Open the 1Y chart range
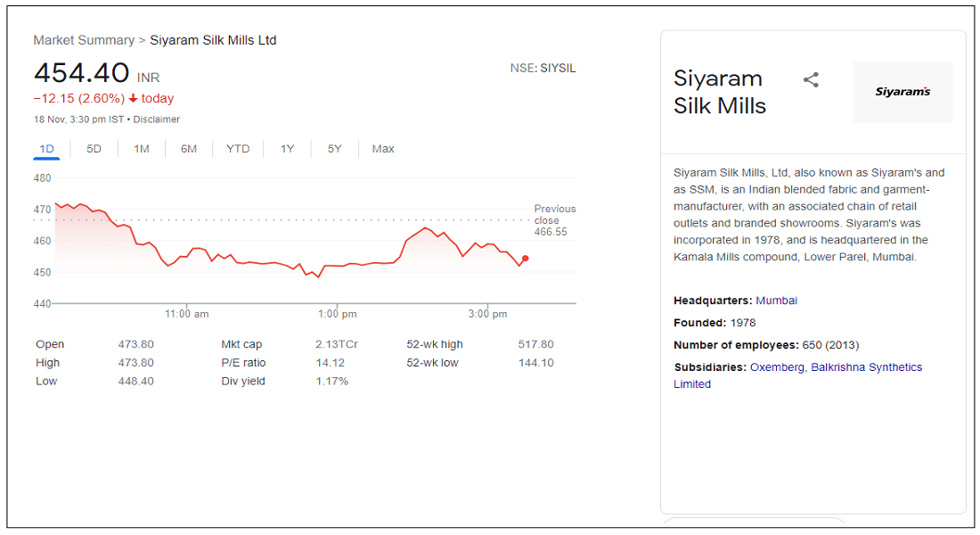This screenshot has width=980, height=535. tap(287, 149)
